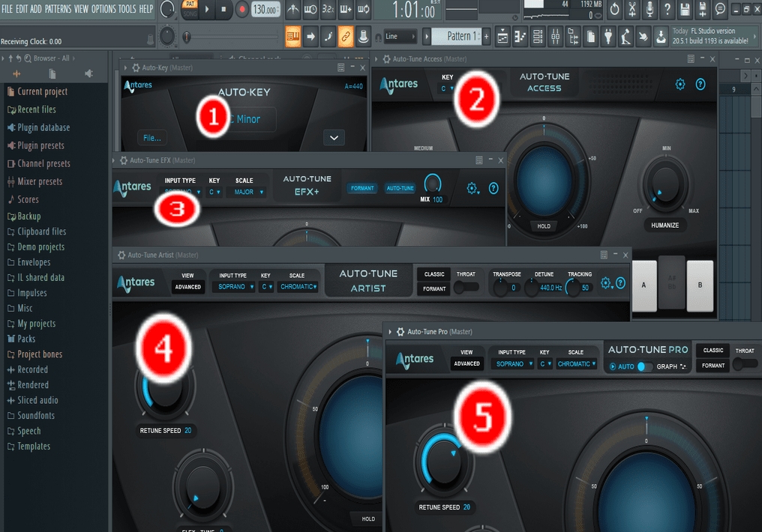Toggle the multilink to controllers icon
The height and width of the screenshot is (532, 762).
click(x=346, y=37)
